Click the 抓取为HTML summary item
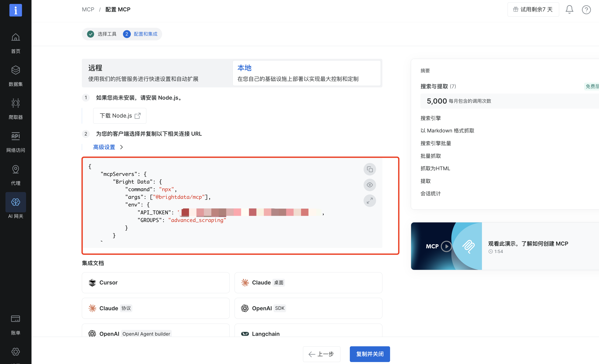The width and height of the screenshot is (599, 364). click(x=435, y=168)
